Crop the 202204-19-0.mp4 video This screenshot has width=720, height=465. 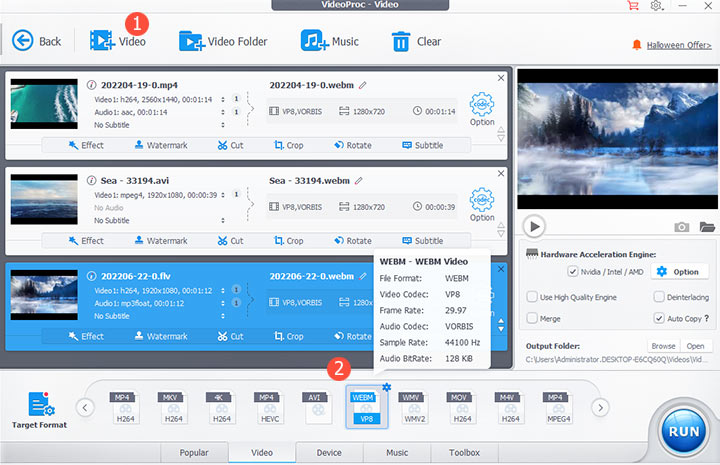(289, 145)
